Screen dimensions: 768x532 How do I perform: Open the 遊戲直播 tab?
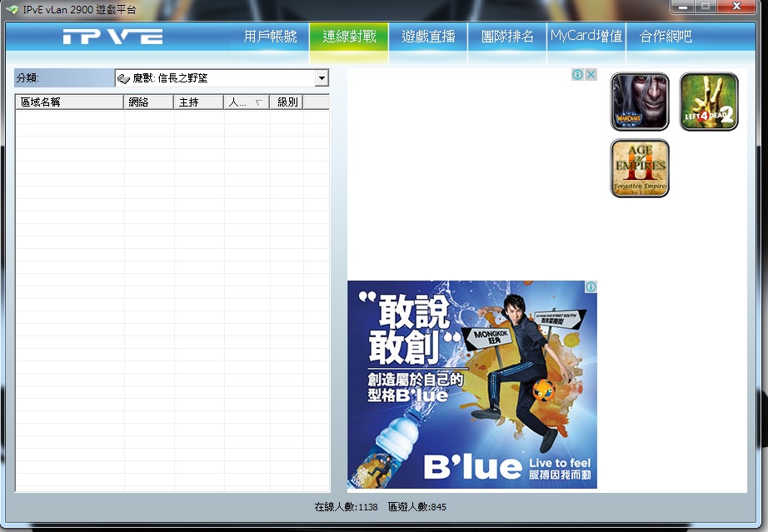[428, 37]
